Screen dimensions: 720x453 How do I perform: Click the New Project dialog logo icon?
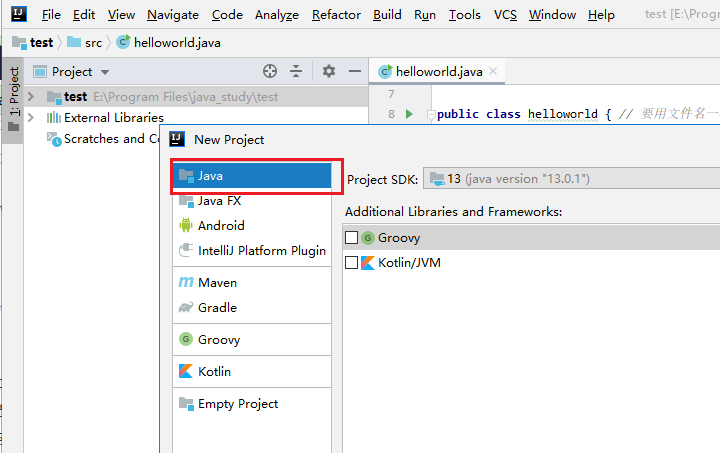click(177, 139)
